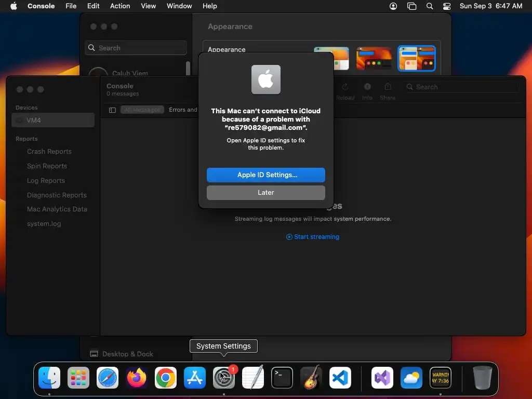Open the Console application menu
The image size is (532, 399).
[x=41, y=6]
